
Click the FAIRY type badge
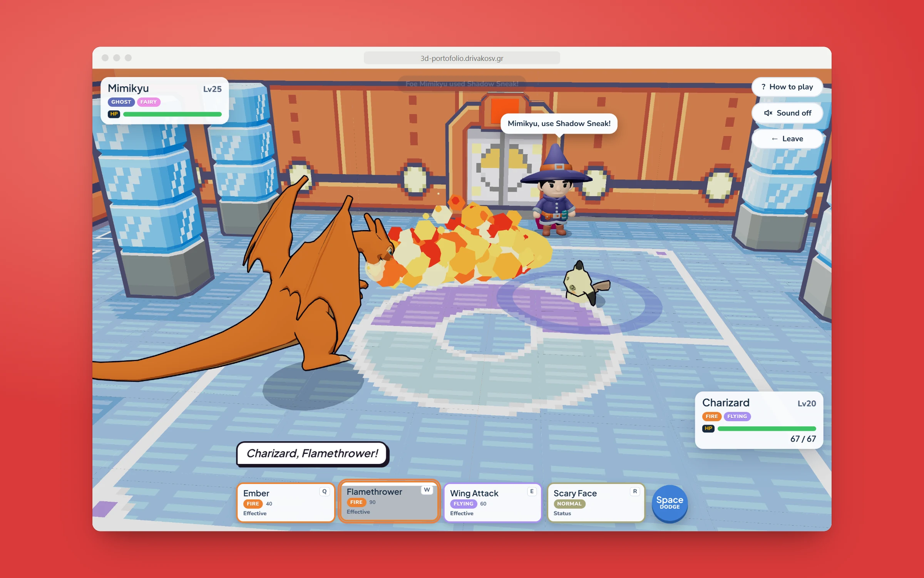tap(149, 102)
